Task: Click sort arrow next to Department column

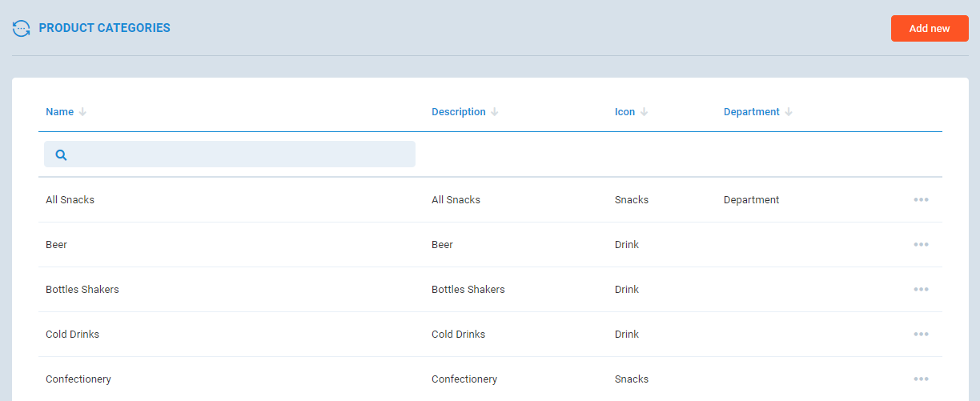Action: [x=789, y=112]
